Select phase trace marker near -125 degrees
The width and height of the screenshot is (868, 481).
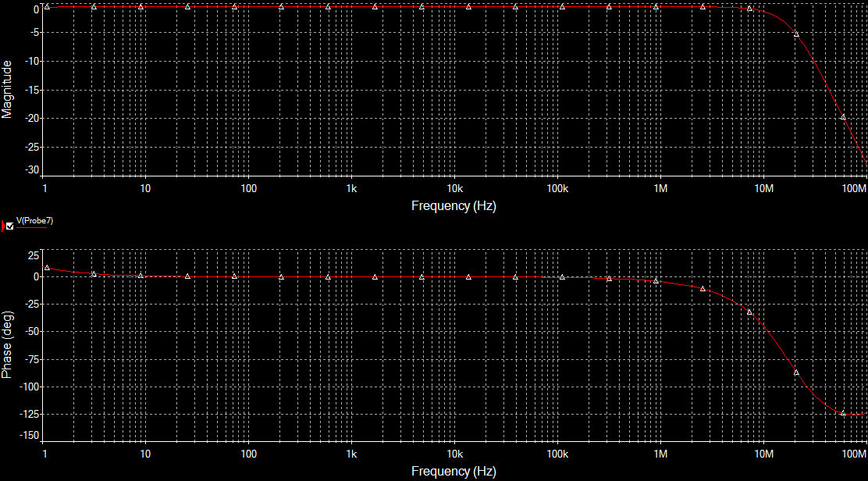[x=843, y=413]
